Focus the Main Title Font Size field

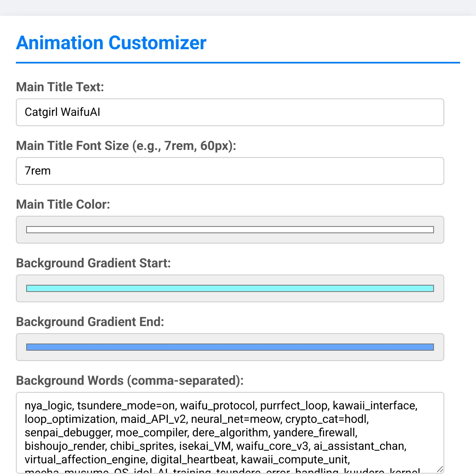230,171
